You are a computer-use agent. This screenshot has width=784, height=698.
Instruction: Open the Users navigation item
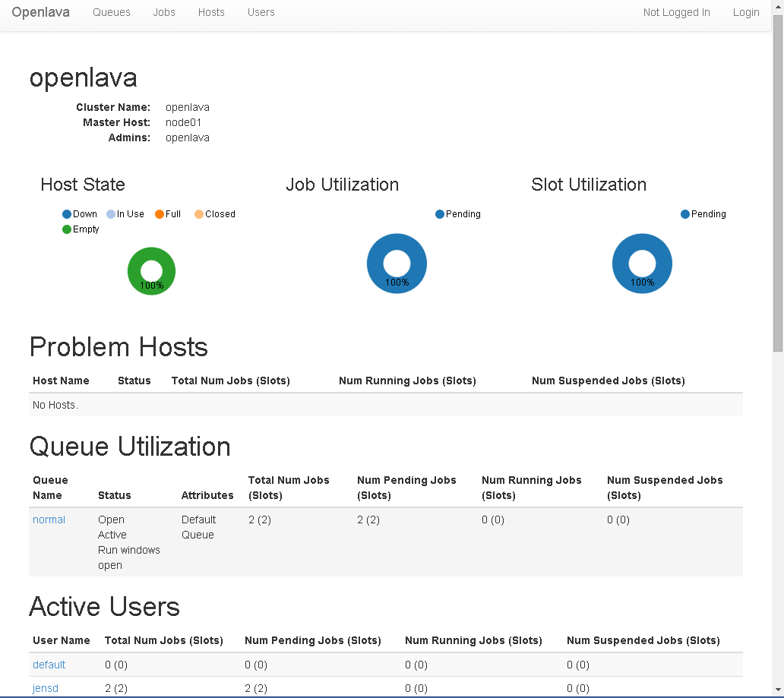click(x=261, y=12)
